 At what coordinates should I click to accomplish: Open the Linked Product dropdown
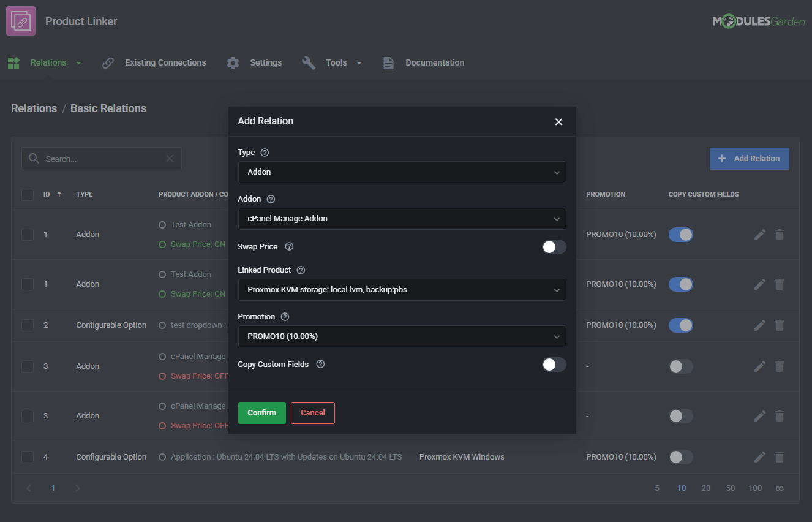402,290
